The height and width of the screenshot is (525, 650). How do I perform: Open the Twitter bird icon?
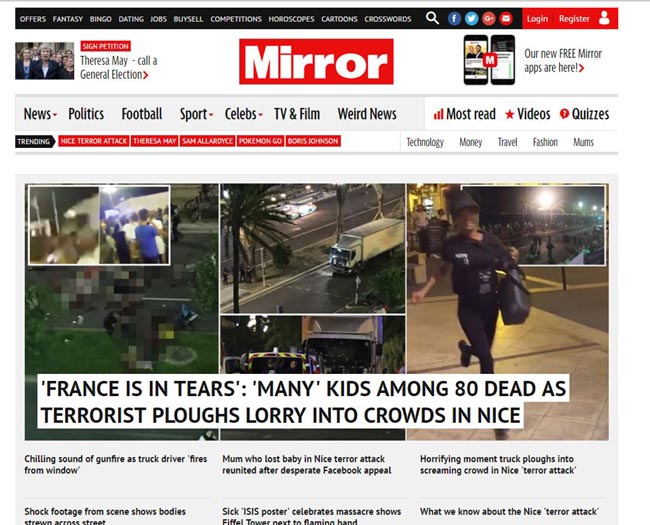point(471,19)
